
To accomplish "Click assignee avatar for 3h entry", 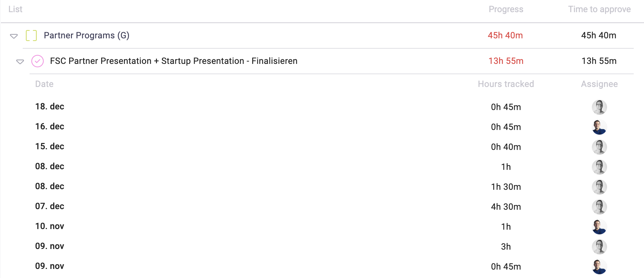I will click(599, 247).
